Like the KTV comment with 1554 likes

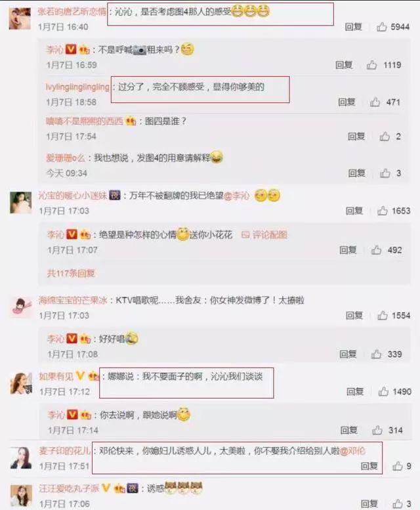click(x=383, y=315)
